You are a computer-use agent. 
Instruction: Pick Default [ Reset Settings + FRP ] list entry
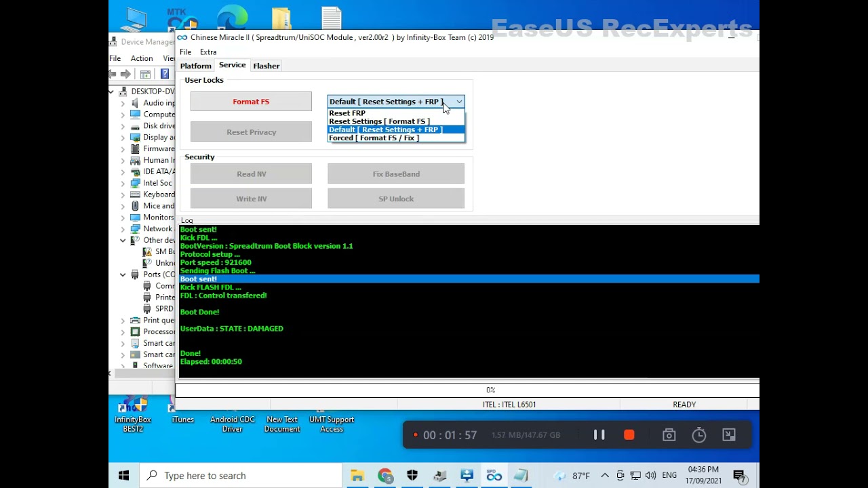point(396,129)
